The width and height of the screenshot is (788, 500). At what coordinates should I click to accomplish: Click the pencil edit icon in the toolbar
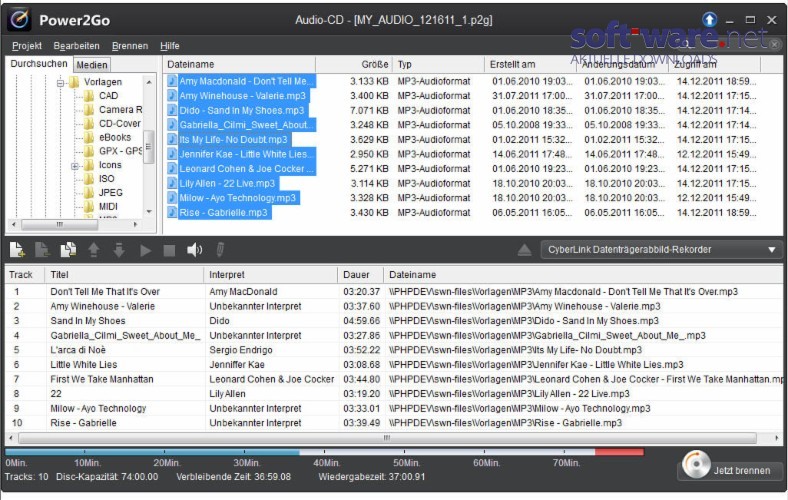[x=220, y=250]
